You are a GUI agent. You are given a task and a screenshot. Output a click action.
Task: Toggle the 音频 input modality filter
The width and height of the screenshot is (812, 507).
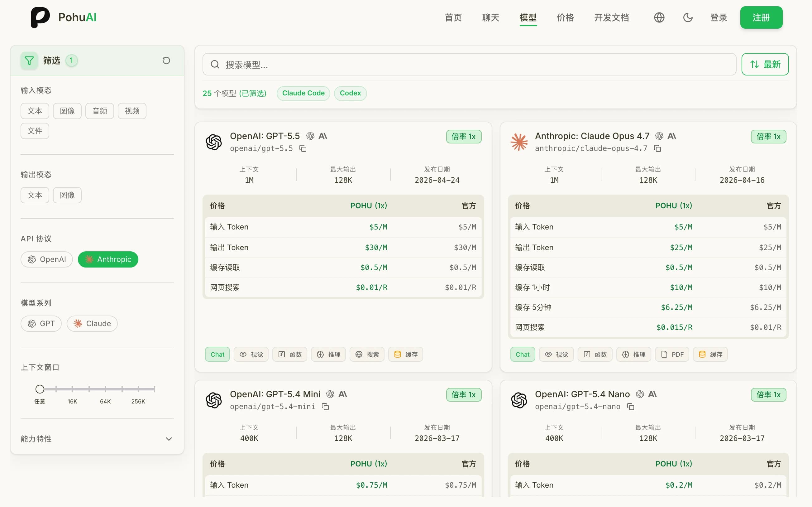[100, 111]
